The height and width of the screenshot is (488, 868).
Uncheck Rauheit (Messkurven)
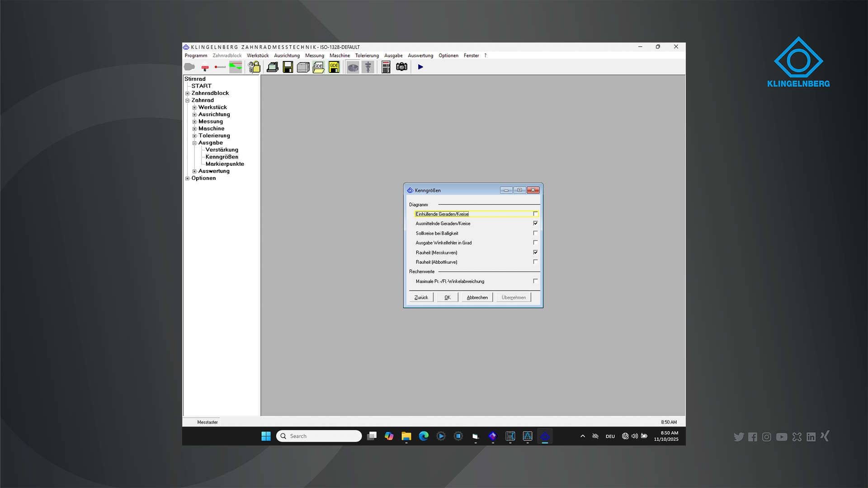click(x=535, y=252)
